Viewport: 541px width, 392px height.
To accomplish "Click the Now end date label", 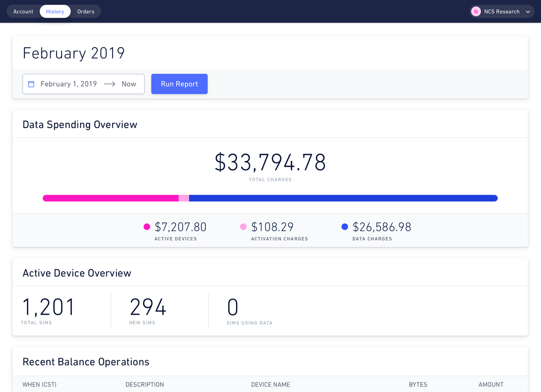I will coord(129,84).
